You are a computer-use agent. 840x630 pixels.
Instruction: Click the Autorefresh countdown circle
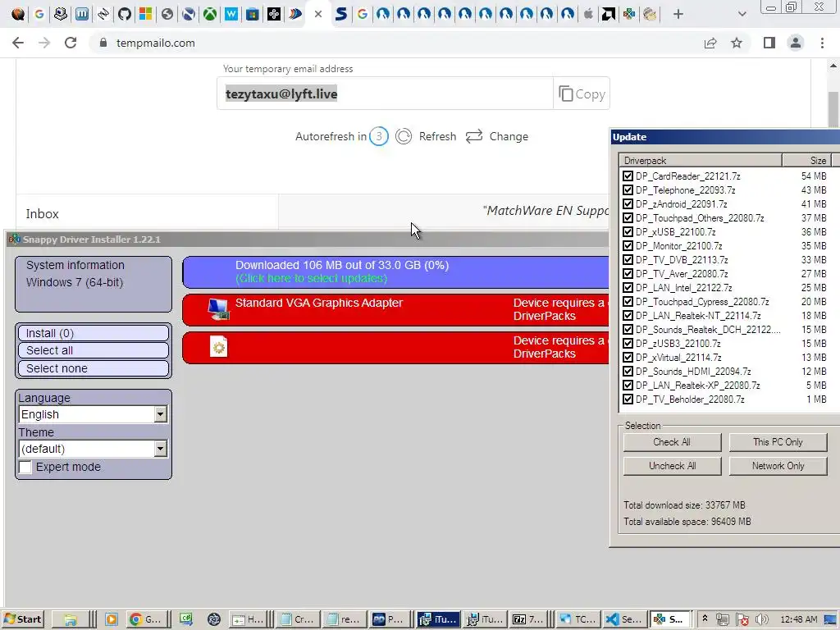pyautogui.click(x=379, y=137)
